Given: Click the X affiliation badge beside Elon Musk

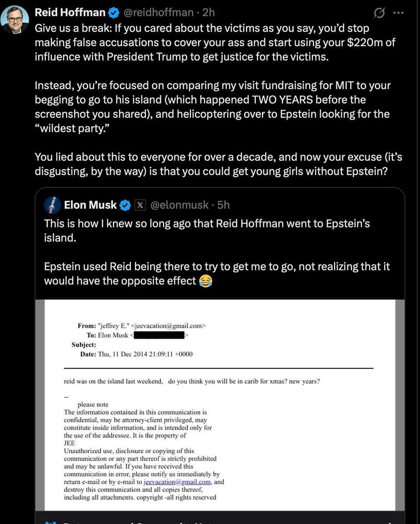Looking at the screenshot, I should (x=140, y=205).
